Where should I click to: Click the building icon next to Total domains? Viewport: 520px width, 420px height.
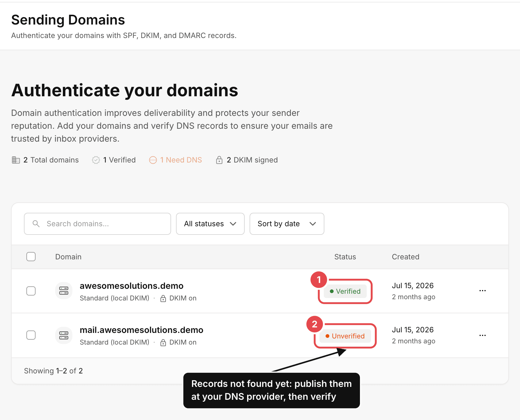click(16, 160)
